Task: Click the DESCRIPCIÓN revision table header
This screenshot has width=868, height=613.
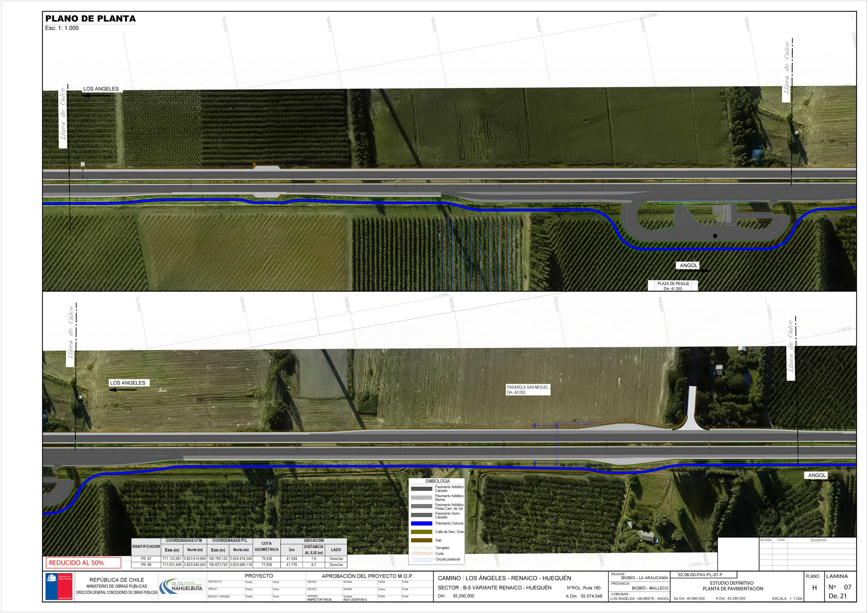Action: coord(818,540)
